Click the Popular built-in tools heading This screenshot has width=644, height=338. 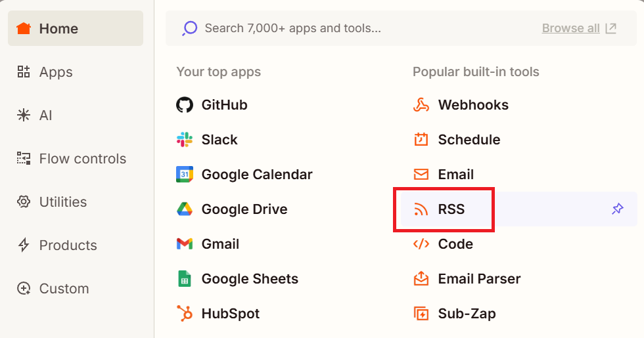pos(476,72)
